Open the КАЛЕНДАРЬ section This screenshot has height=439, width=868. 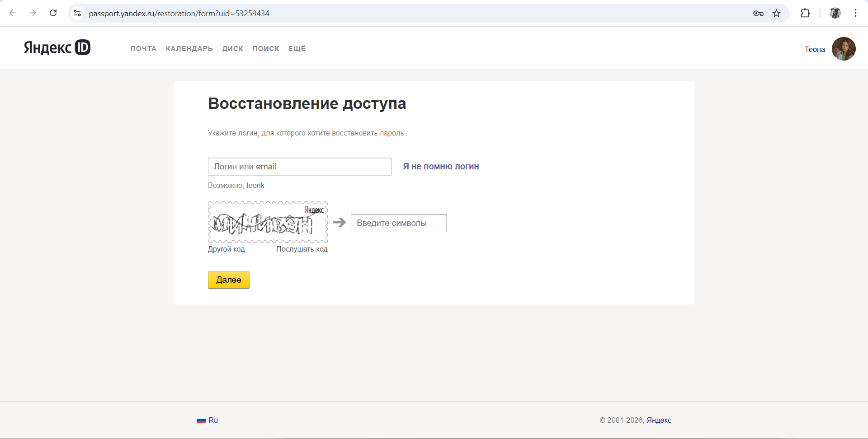[189, 48]
